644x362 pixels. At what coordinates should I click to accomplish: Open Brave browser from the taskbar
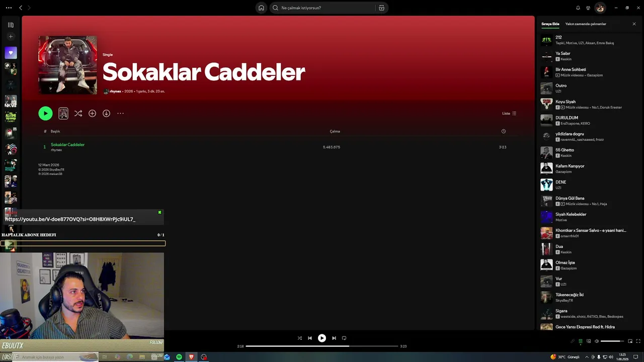click(x=191, y=357)
